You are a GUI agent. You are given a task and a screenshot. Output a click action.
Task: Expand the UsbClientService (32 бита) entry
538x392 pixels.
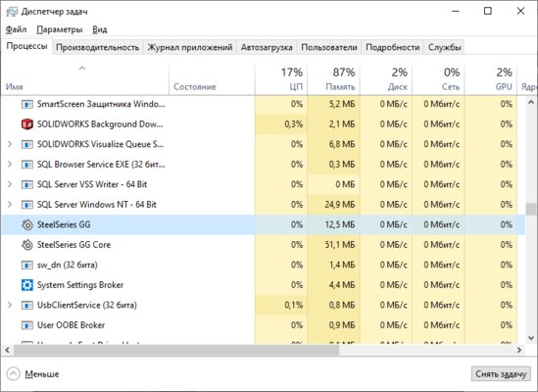10,305
